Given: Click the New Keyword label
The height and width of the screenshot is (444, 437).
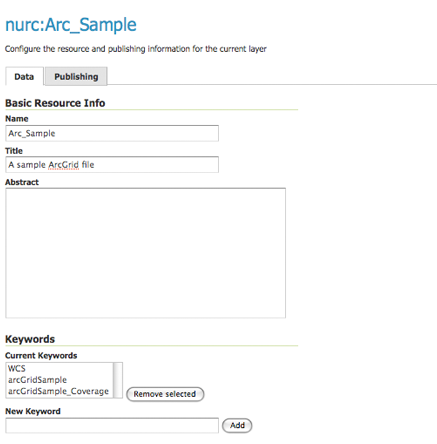Looking at the screenshot, I should tap(33, 411).
